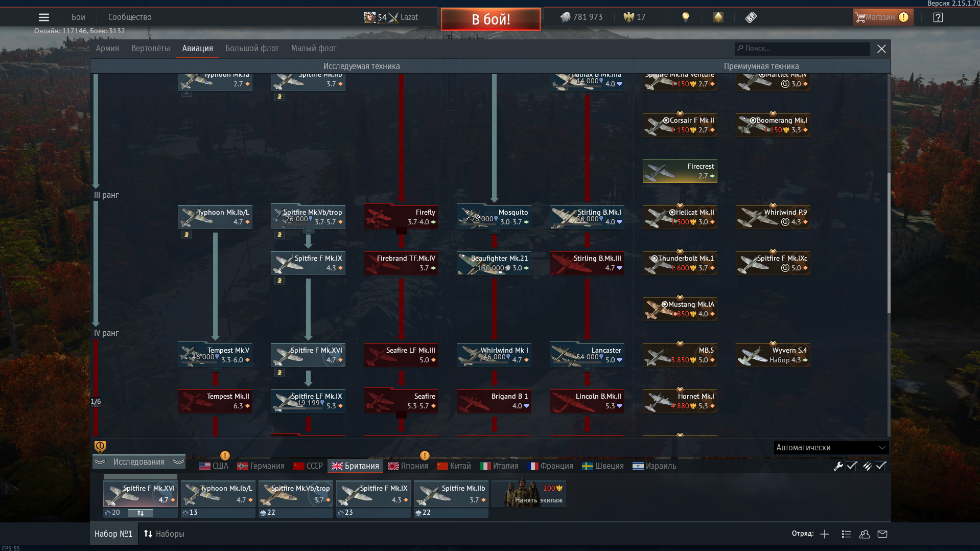Viewport: 980px width, 551px height.
Task: Open the Сообщество menu
Action: click(x=130, y=17)
